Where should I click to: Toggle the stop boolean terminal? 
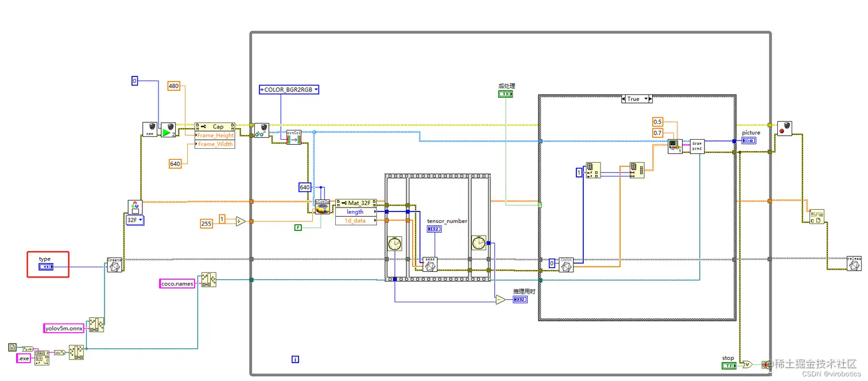[x=729, y=365]
